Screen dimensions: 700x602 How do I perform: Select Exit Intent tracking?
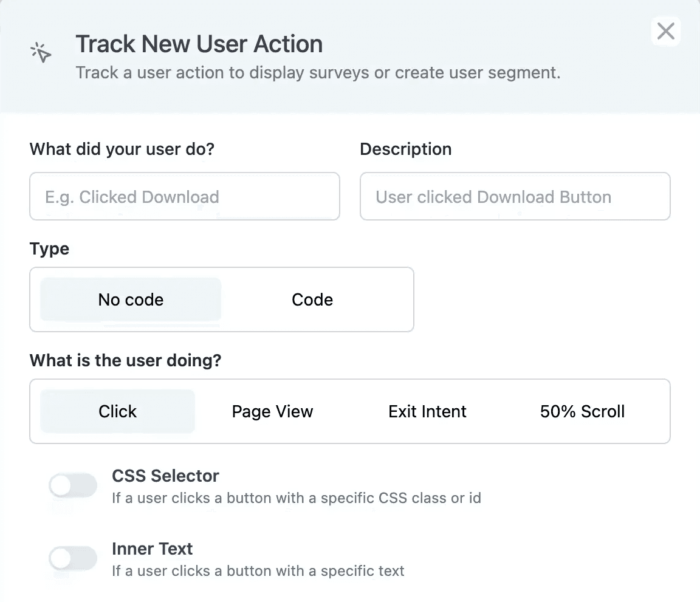pos(427,411)
